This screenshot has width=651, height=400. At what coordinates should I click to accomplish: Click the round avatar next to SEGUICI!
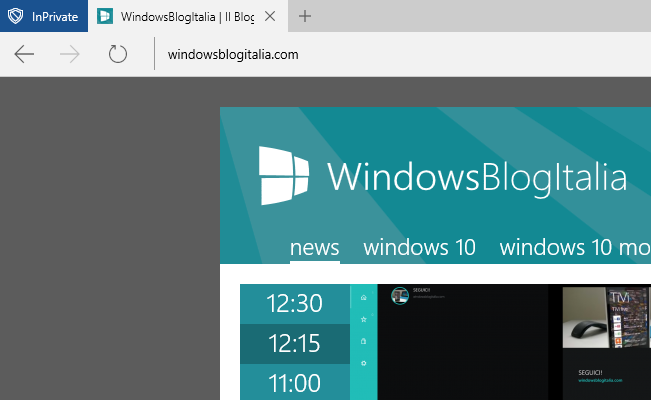pos(400,296)
